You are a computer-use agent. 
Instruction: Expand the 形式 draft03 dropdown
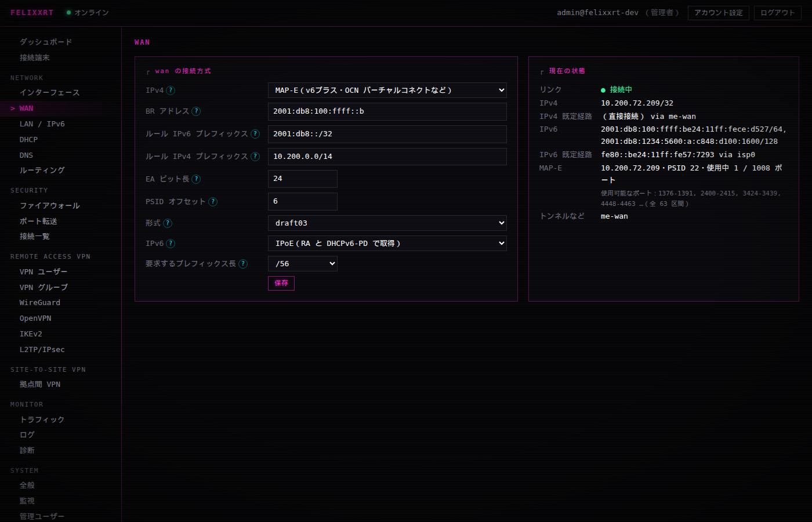387,223
